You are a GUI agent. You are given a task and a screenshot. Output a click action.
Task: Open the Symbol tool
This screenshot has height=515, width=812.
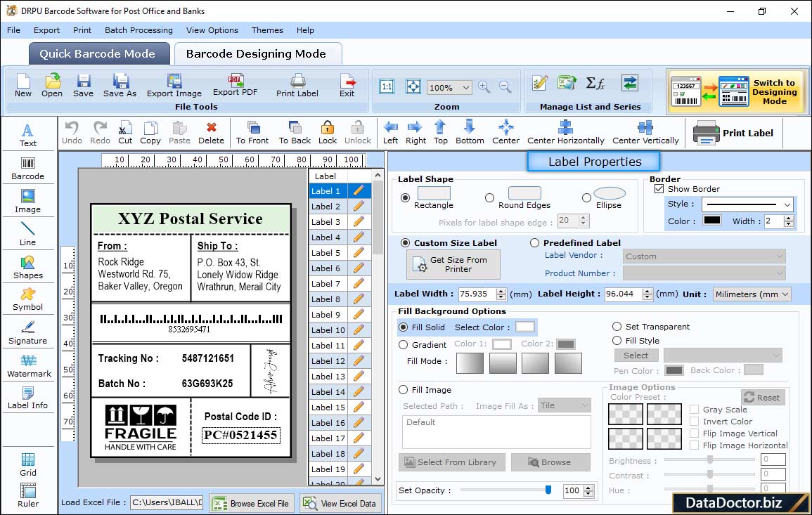(28, 299)
